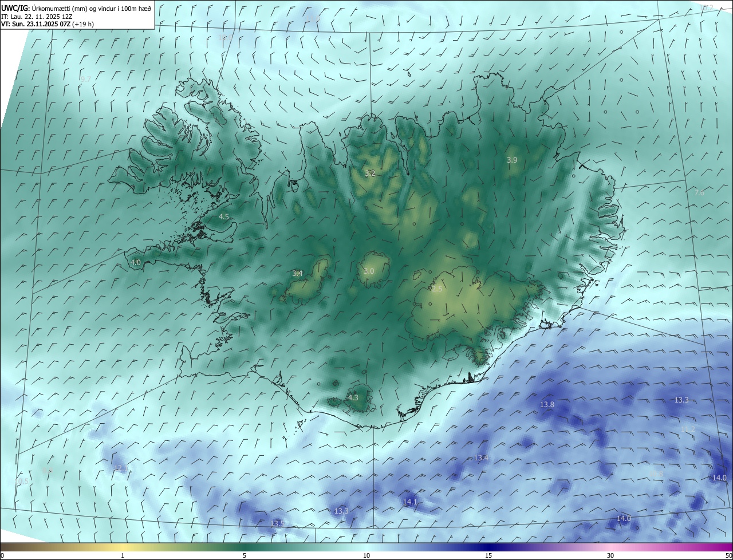Click the 14.1 value label in south
733x560 pixels.
pos(411,502)
